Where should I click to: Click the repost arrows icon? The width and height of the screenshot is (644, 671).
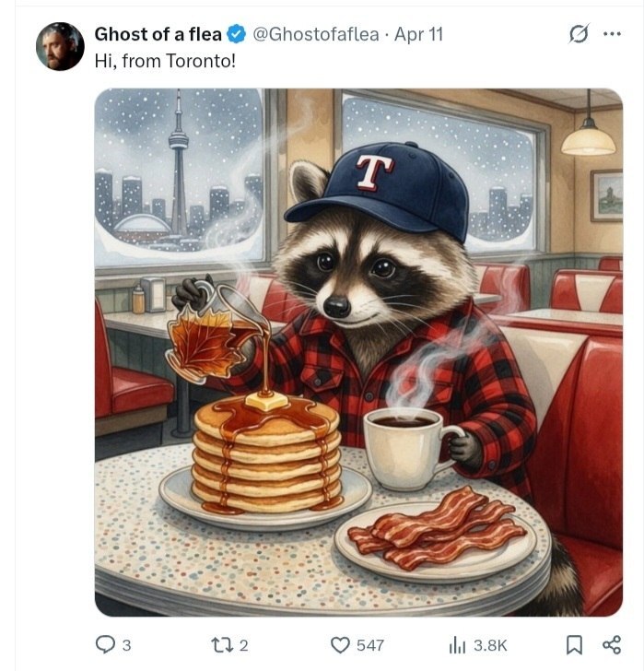(x=223, y=645)
